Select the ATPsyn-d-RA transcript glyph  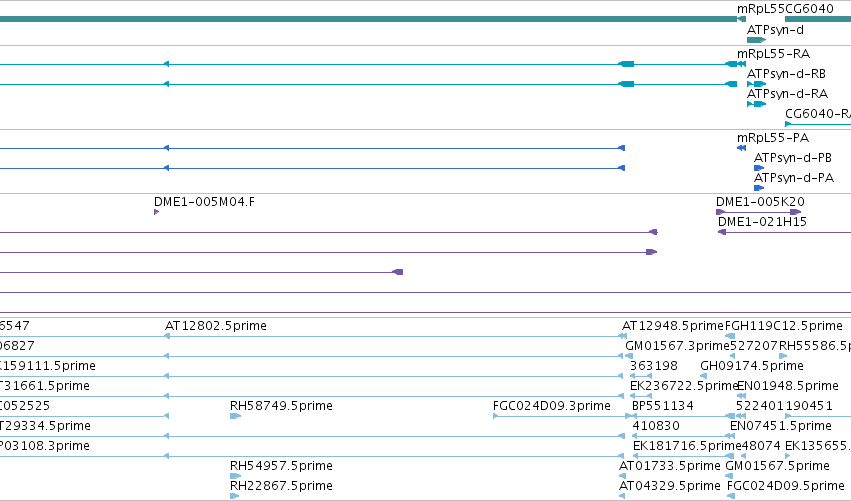point(757,104)
